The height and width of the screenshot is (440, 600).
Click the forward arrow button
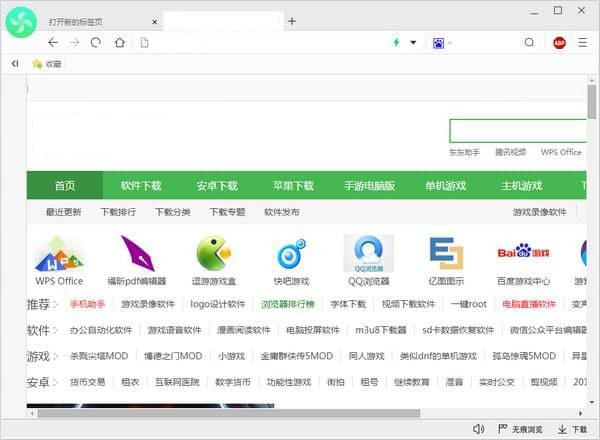75,42
